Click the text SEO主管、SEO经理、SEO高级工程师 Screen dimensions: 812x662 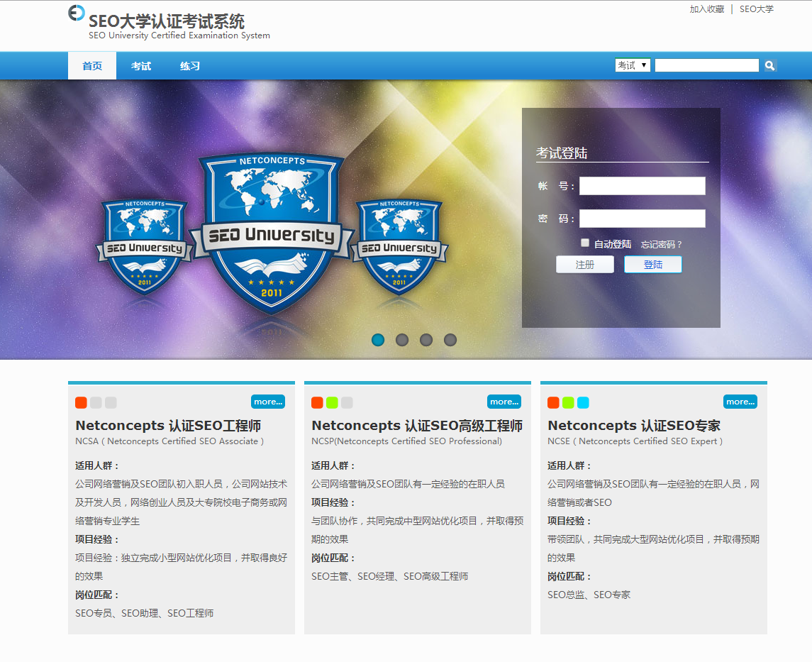coord(390,577)
